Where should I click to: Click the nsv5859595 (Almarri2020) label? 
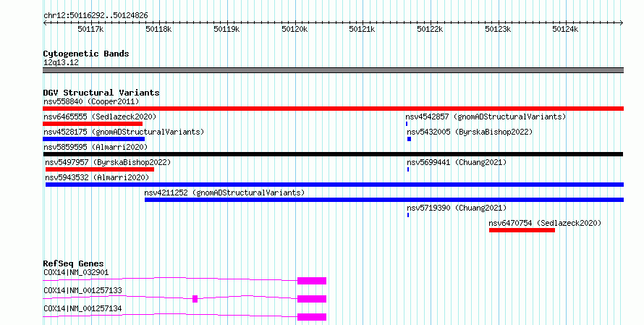[96, 147]
